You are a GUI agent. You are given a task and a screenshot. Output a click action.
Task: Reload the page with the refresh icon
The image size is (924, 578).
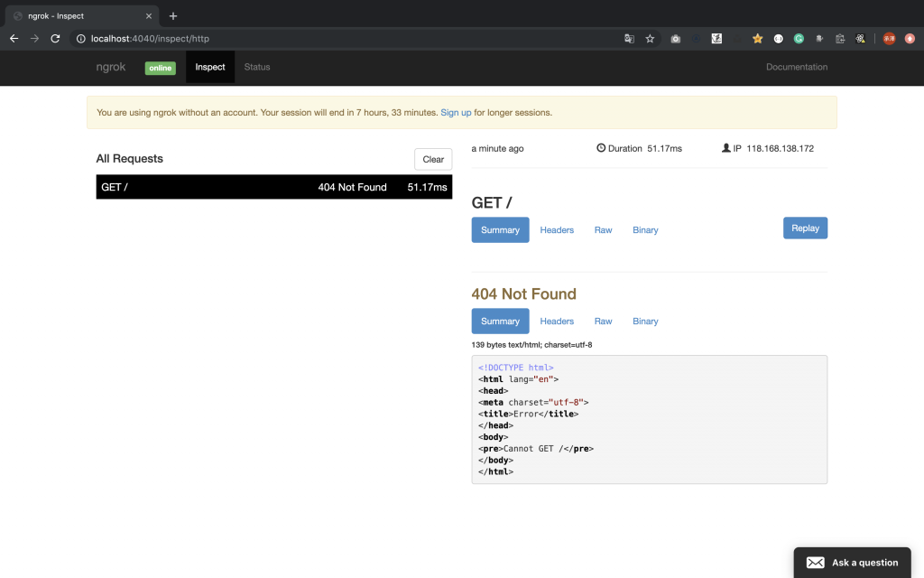click(x=55, y=38)
